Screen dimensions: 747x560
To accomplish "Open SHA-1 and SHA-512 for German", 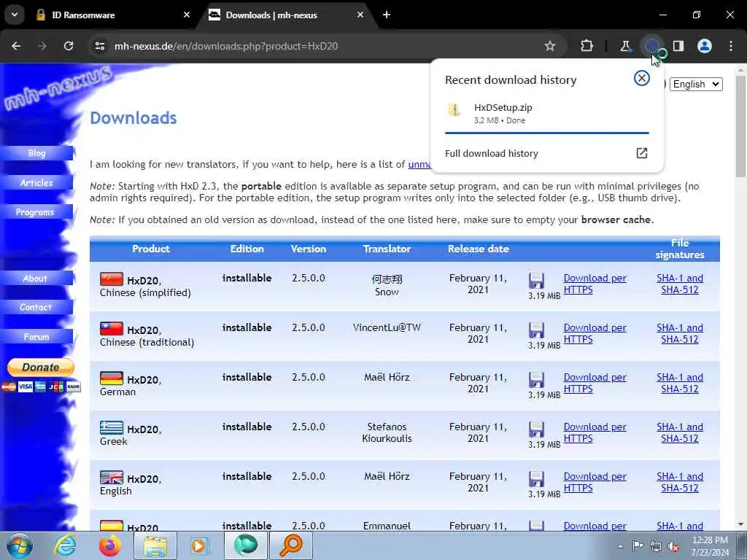I will coord(680,383).
